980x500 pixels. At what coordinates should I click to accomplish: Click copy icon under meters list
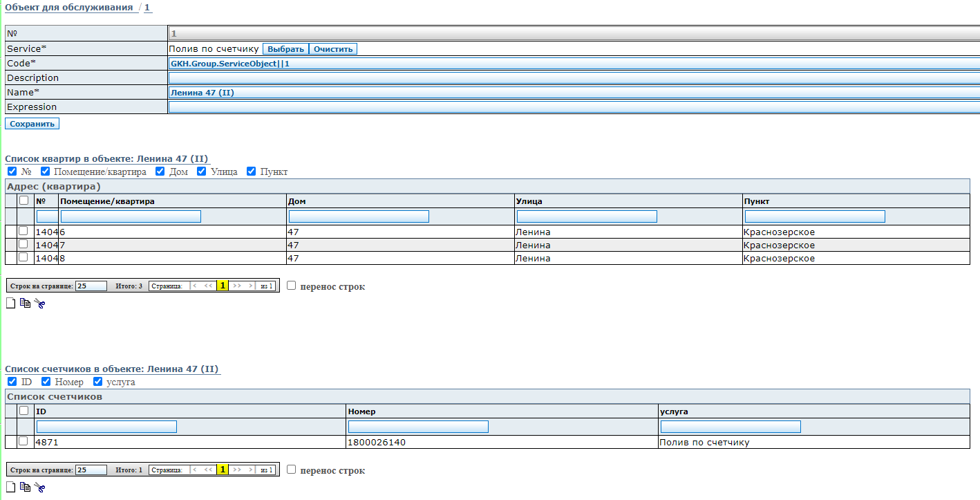(x=25, y=487)
